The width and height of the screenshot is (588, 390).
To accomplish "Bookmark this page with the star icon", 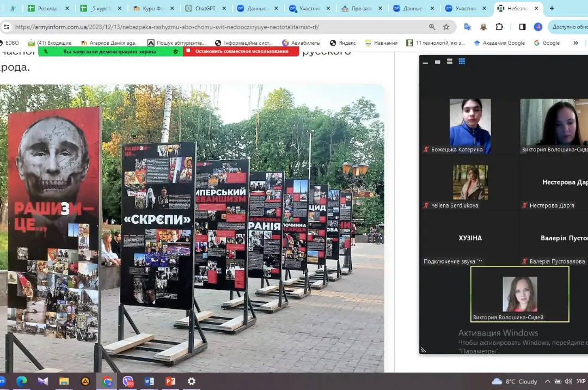I will [446, 27].
